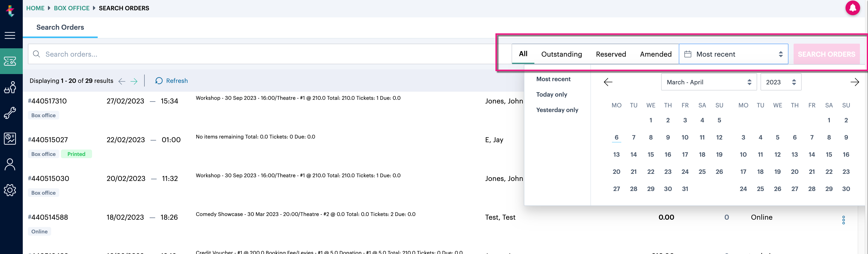The height and width of the screenshot is (254, 868).
Task: Select March 15 in the calendar
Action: pos(650,154)
